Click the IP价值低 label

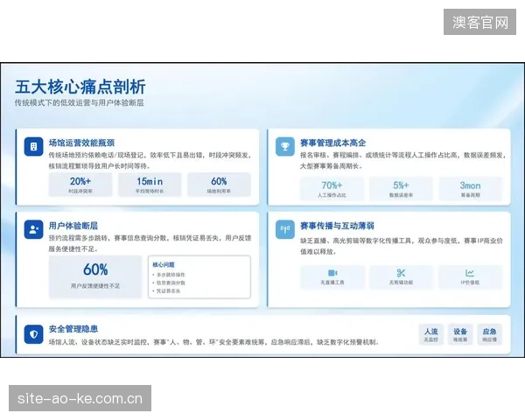tap(470, 283)
